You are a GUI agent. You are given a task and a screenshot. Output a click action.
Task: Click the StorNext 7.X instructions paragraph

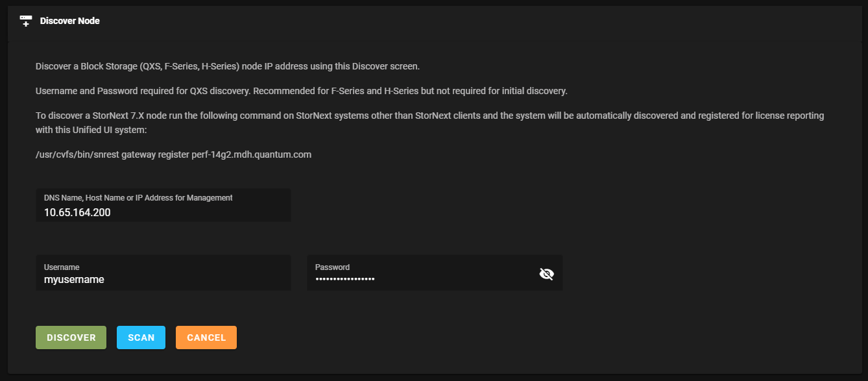(430, 123)
